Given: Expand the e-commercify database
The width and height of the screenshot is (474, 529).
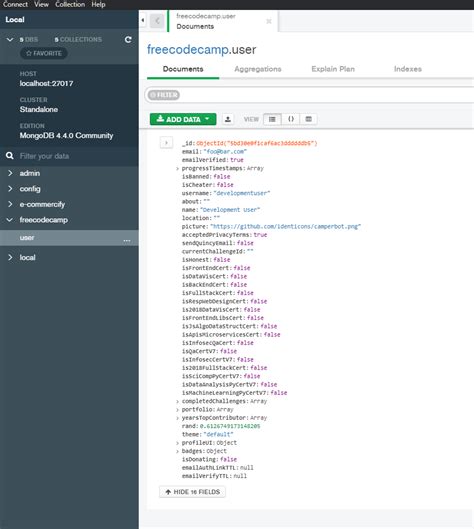Looking at the screenshot, I should [x=10, y=204].
